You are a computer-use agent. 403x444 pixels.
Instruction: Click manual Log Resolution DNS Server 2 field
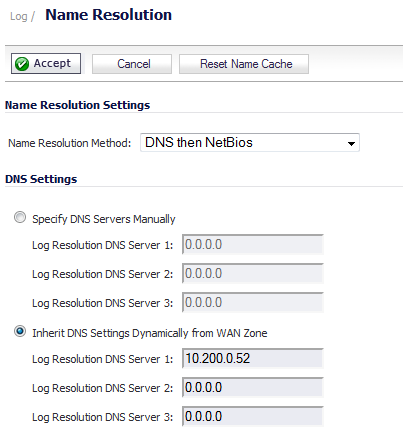click(x=253, y=273)
